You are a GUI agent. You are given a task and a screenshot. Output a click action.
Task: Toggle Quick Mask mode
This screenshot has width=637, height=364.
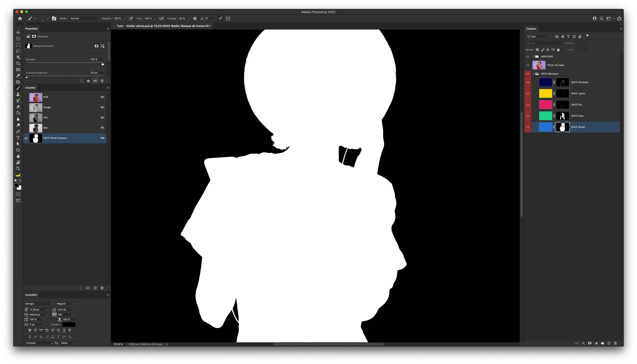(x=18, y=194)
